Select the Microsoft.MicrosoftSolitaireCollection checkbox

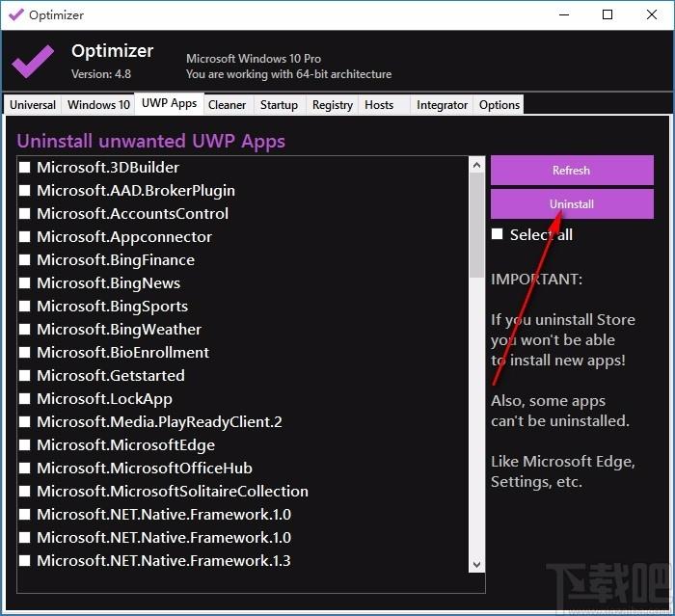click(25, 492)
